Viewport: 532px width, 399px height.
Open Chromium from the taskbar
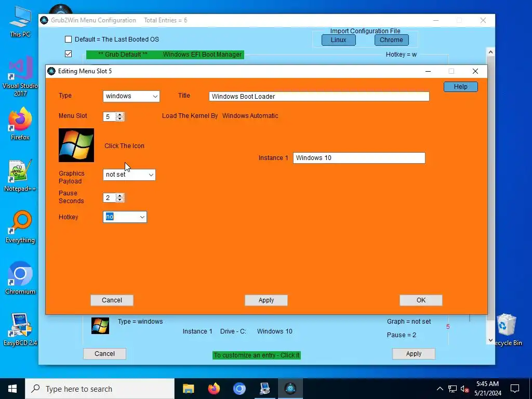pyautogui.click(x=239, y=389)
